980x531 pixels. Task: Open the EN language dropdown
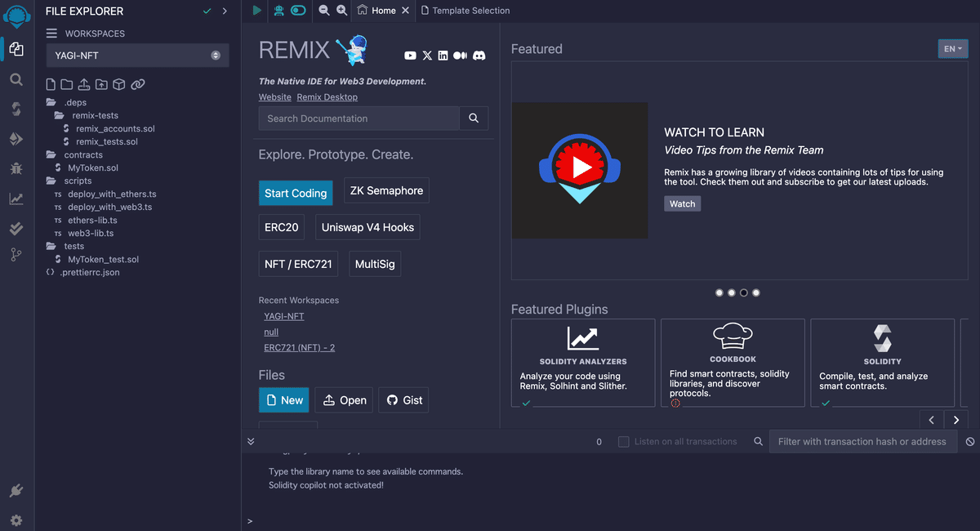pyautogui.click(x=953, y=49)
